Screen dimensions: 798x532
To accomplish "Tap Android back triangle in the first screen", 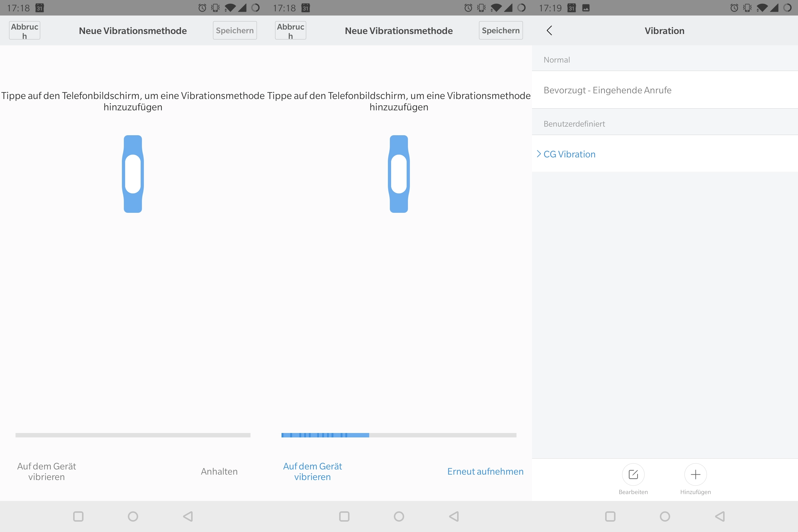I will tap(188, 516).
